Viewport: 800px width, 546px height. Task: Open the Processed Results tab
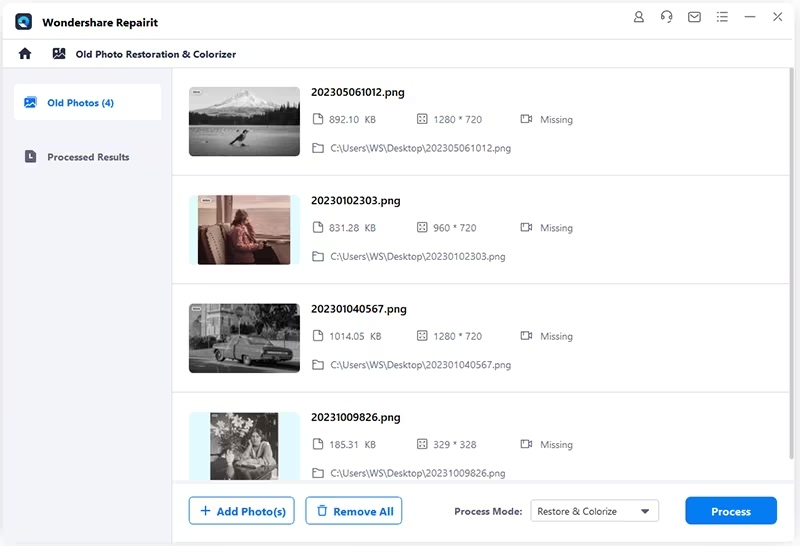pos(87,157)
